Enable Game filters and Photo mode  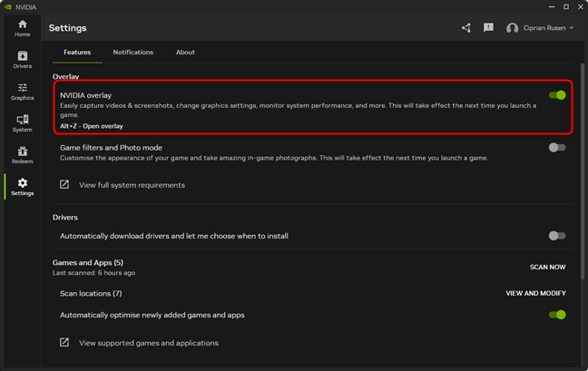(x=557, y=148)
